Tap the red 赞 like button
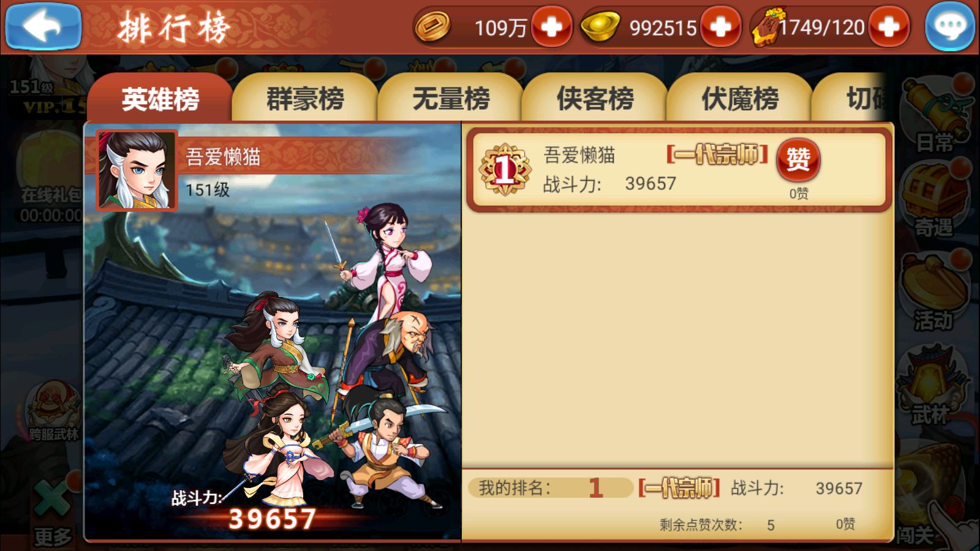This screenshot has width=980, height=551. 798,160
